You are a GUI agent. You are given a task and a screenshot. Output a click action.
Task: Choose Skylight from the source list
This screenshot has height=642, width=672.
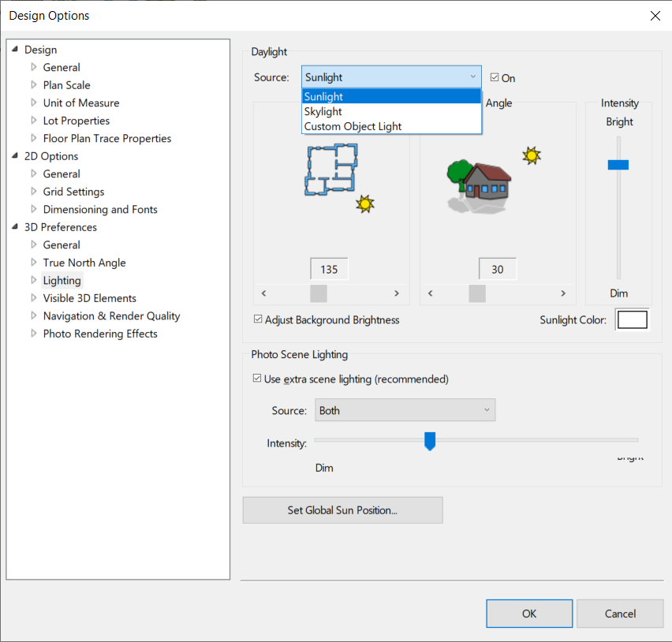(391, 111)
